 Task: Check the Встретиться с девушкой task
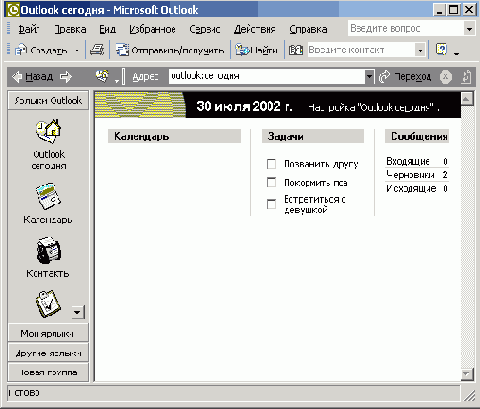[x=271, y=204]
